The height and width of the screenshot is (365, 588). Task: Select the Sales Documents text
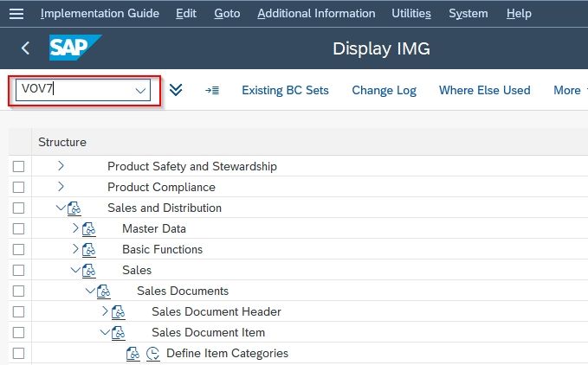point(183,291)
